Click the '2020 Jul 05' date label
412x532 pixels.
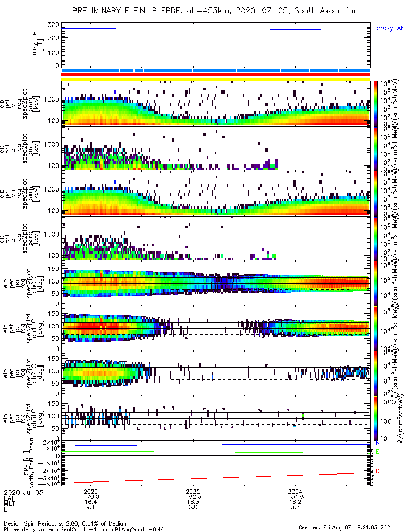[x=24, y=492]
